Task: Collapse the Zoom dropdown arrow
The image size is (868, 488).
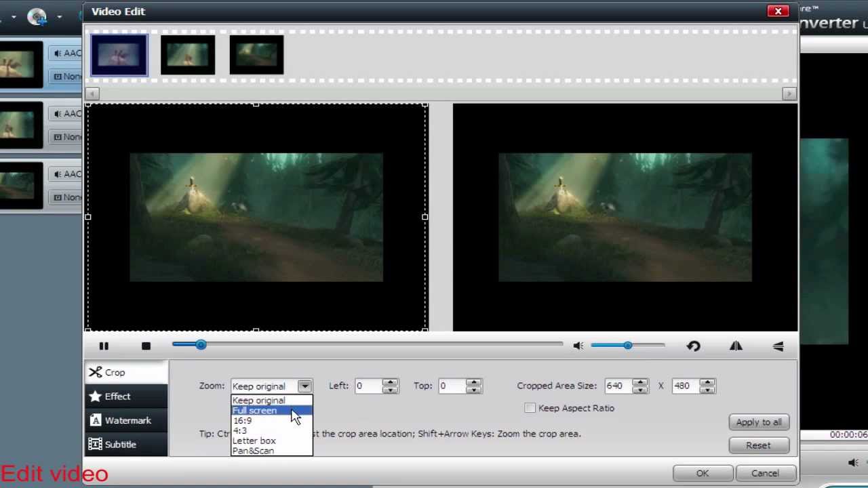Action: tap(304, 386)
